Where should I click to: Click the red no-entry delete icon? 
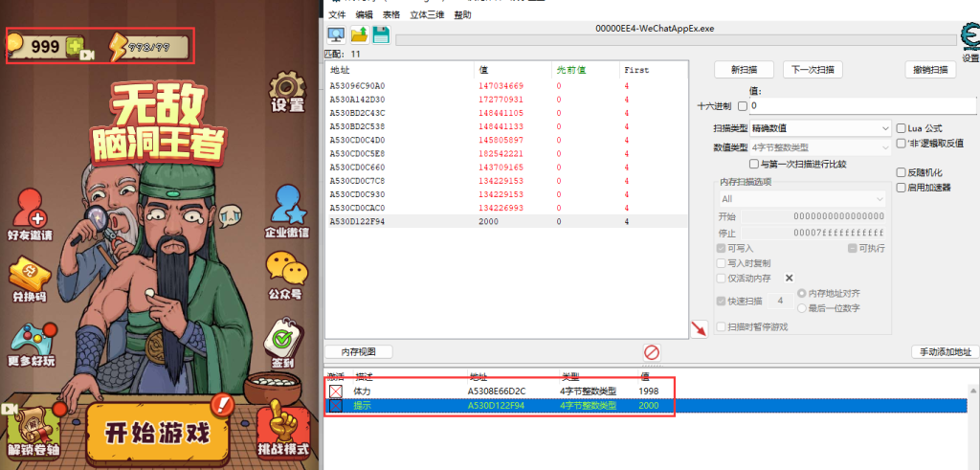pos(652,351)
